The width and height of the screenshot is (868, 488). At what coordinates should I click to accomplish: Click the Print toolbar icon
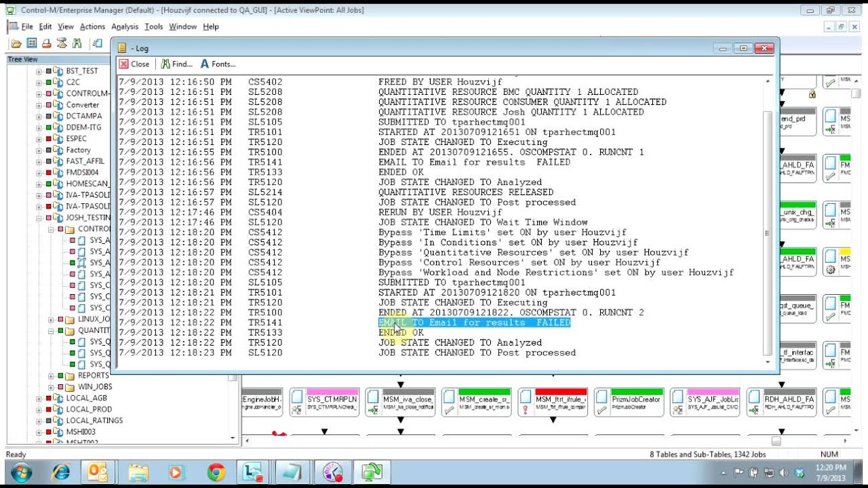[x=46, y=43]
